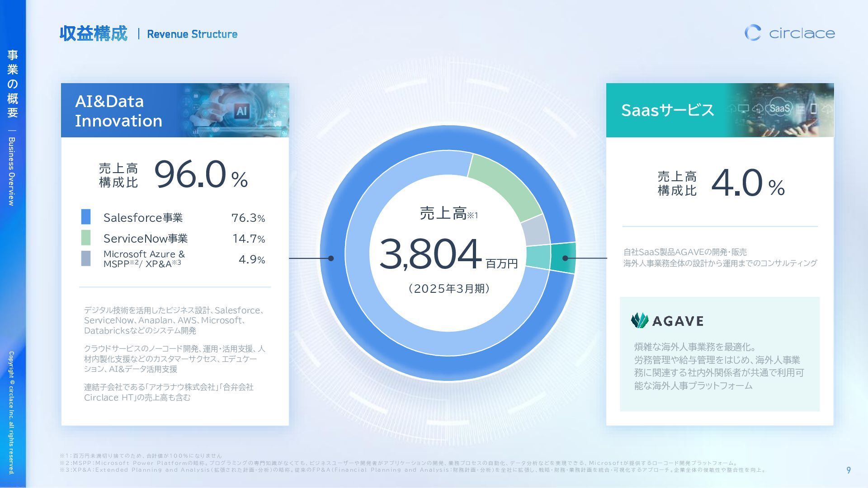The height and width of the screenshot is (488, 868).
Task: Click the 収益構成 slide title
Action: tap(94, 34)
